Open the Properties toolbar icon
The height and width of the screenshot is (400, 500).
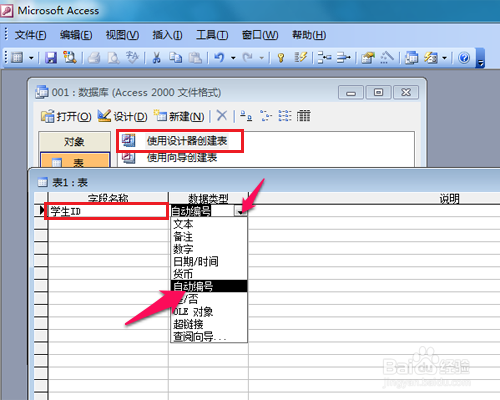[368, 58]
